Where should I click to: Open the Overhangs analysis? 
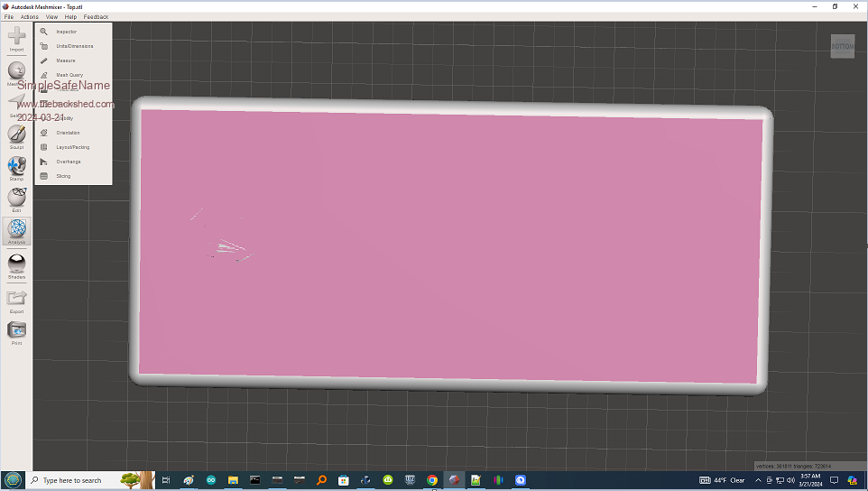tap(68, 162)
